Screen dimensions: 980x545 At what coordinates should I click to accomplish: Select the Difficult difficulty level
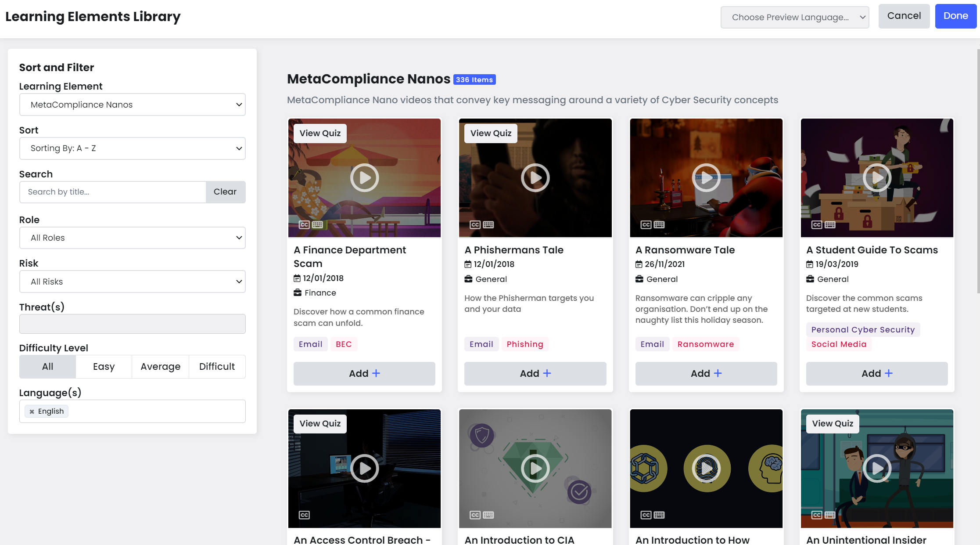(217, 367)
